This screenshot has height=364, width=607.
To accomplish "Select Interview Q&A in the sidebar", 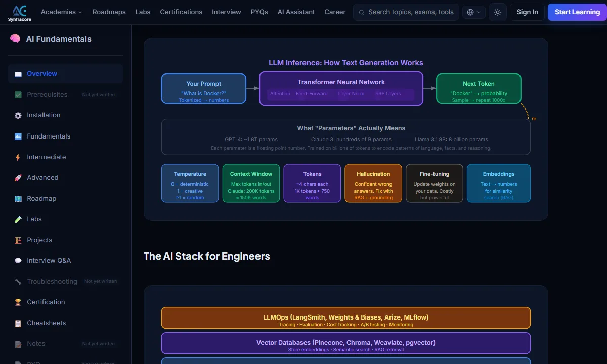I will point(65,261).
